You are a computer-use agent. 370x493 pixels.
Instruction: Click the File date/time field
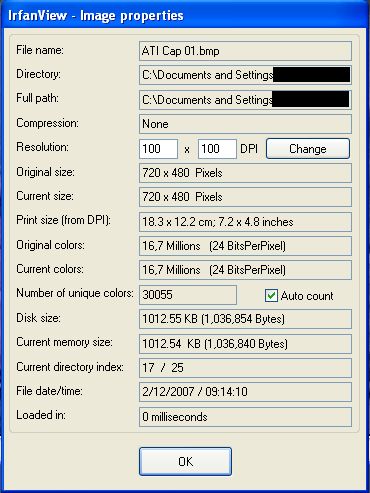[x=245, y=392]
